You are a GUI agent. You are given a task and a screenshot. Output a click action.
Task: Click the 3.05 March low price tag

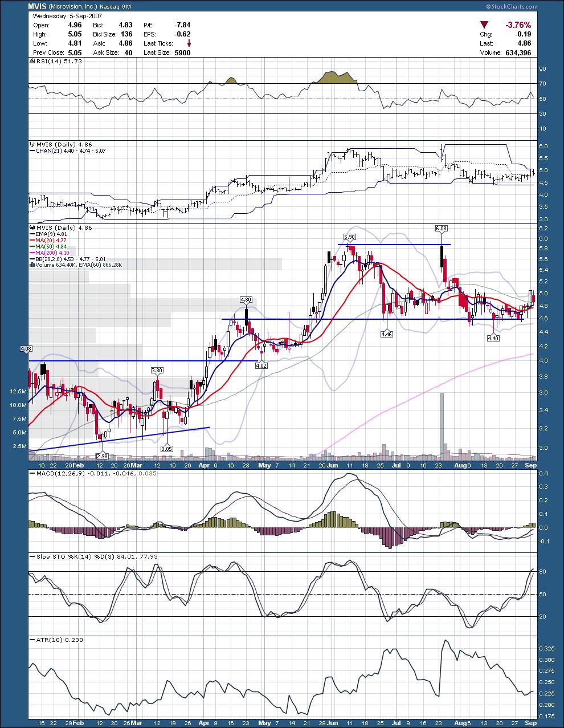point(166,449)
